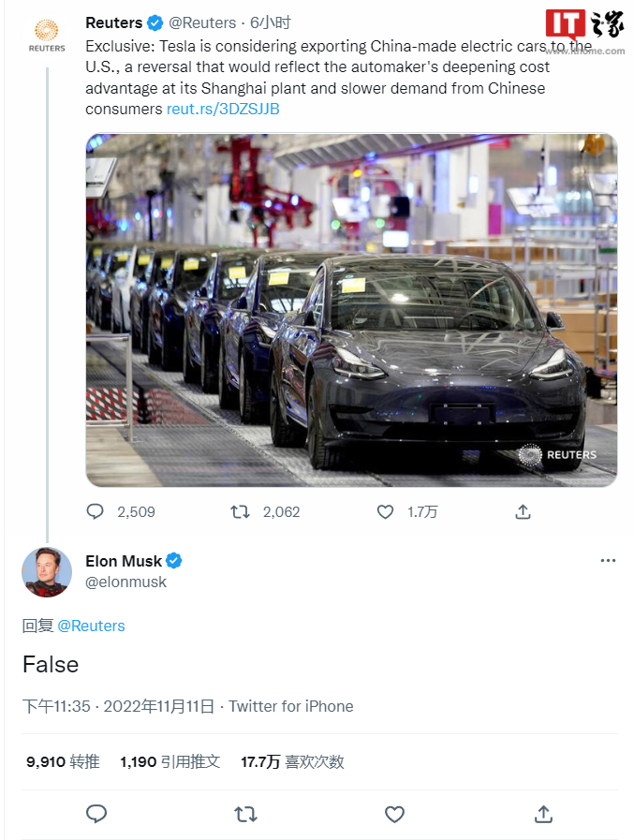634x840 pixels.
Task: Reply to Elon Musk's tweet
Action: pos(96,814)
